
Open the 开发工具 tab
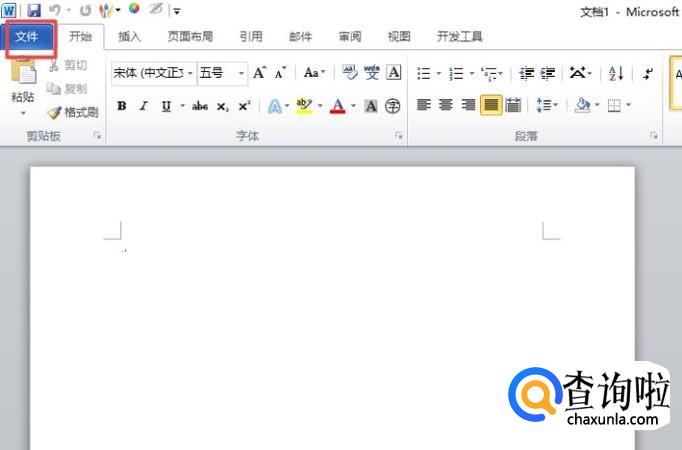[x=460, y=37]
